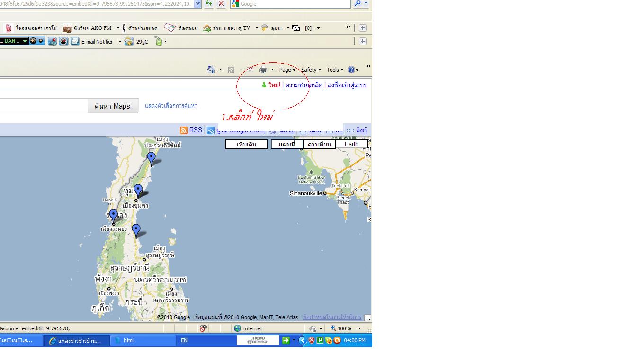
Task: Open the Safety menu
Action: pos(311,70)
